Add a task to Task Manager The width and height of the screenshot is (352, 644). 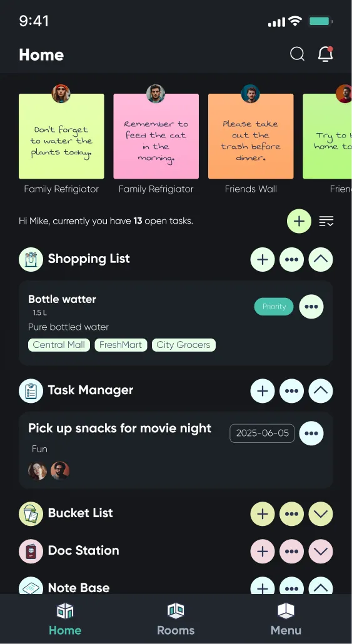click(x=263, y=390)
